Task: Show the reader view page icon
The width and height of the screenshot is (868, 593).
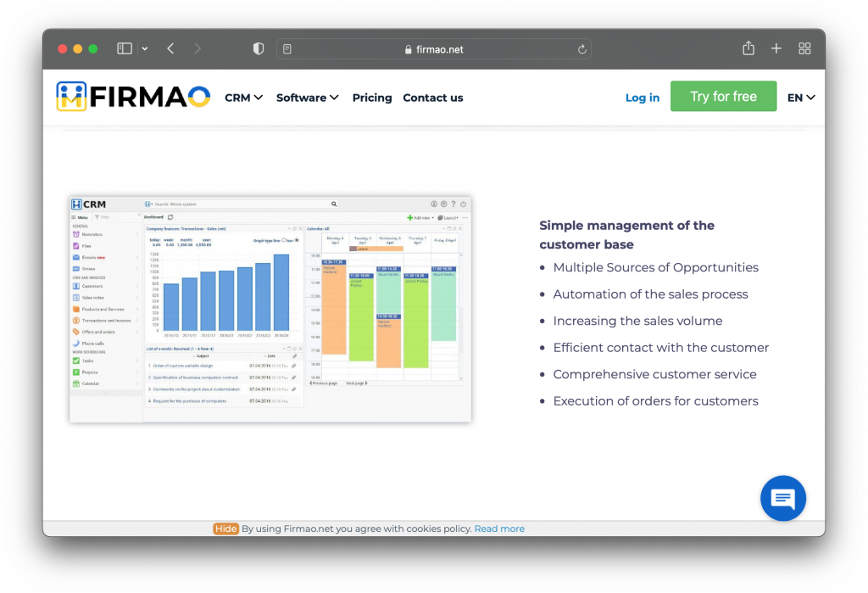Action: coord(287,49)
